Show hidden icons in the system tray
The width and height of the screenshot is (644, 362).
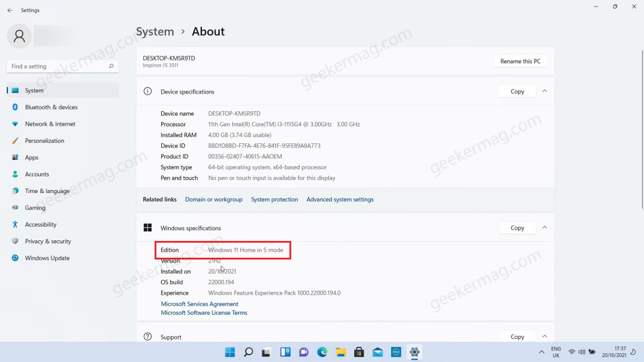point(541,352)
